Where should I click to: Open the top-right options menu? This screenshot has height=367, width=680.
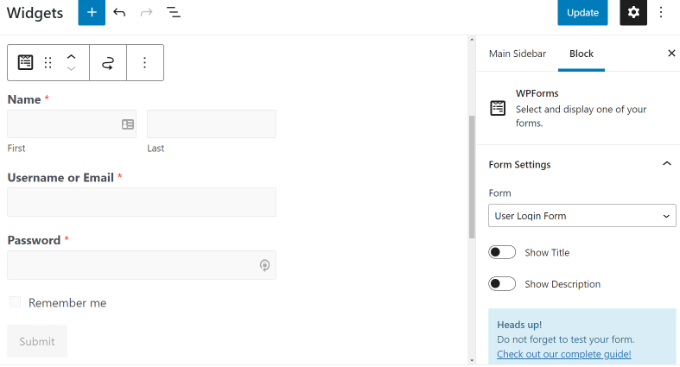click(x=661, y=13)
